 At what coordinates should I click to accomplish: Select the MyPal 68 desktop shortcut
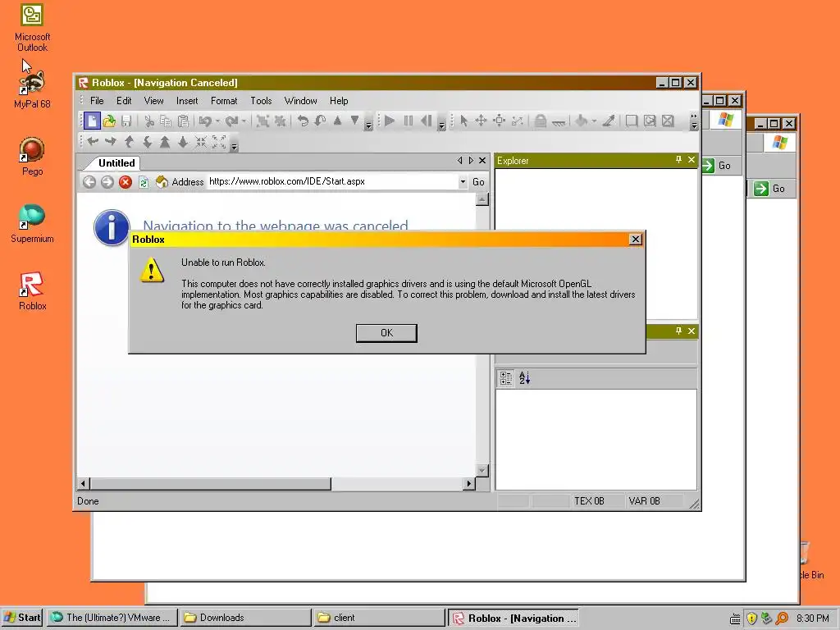32,89
